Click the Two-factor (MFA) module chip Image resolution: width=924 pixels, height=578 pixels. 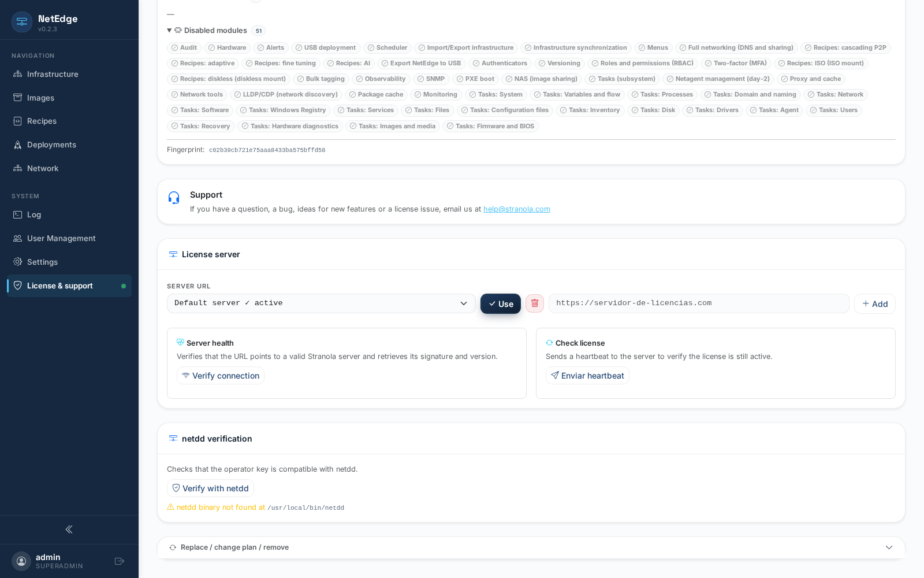point(736,64)
